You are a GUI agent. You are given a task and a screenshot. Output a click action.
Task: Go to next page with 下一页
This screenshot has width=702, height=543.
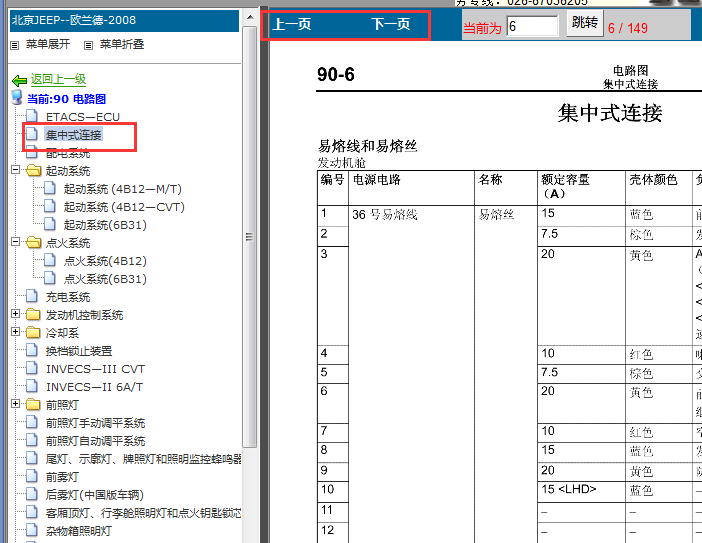coord(391,24)
